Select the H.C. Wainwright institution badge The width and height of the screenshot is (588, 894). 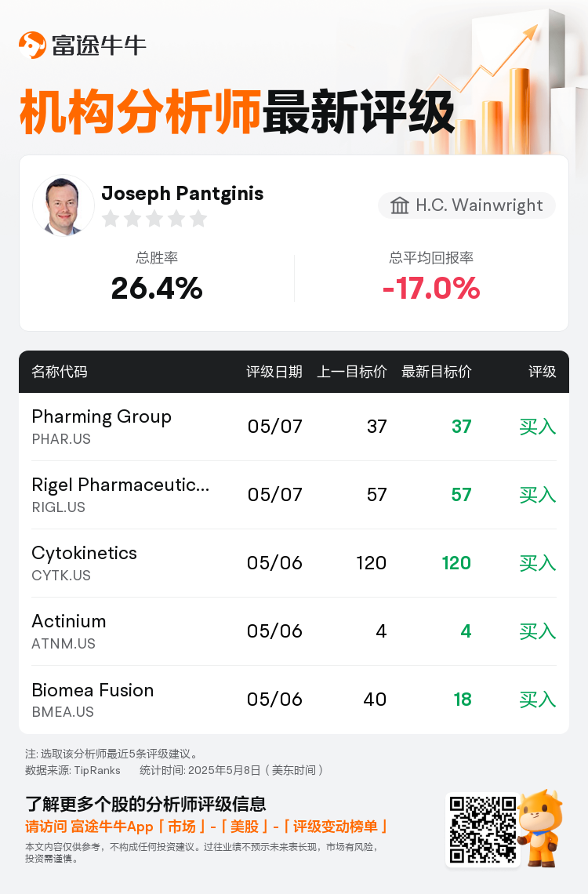466,205
